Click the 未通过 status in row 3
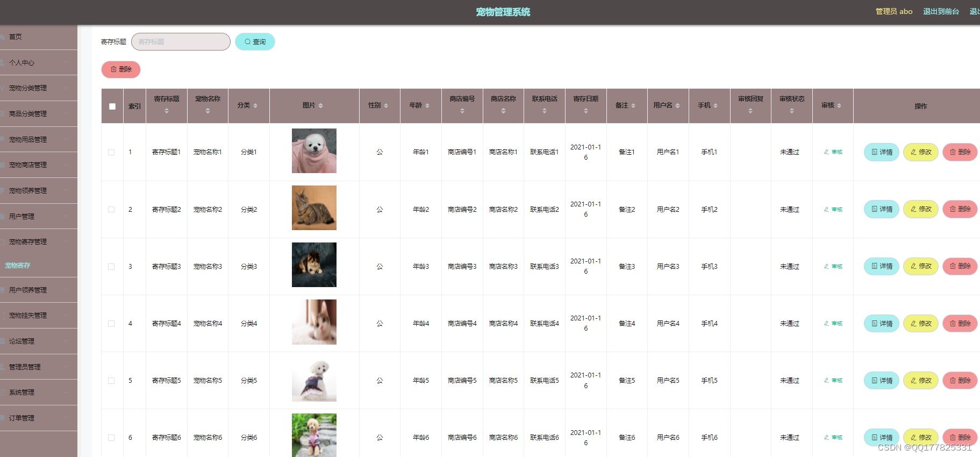The width and height of the screenshot is (980, 457). [x=790, y=267]
